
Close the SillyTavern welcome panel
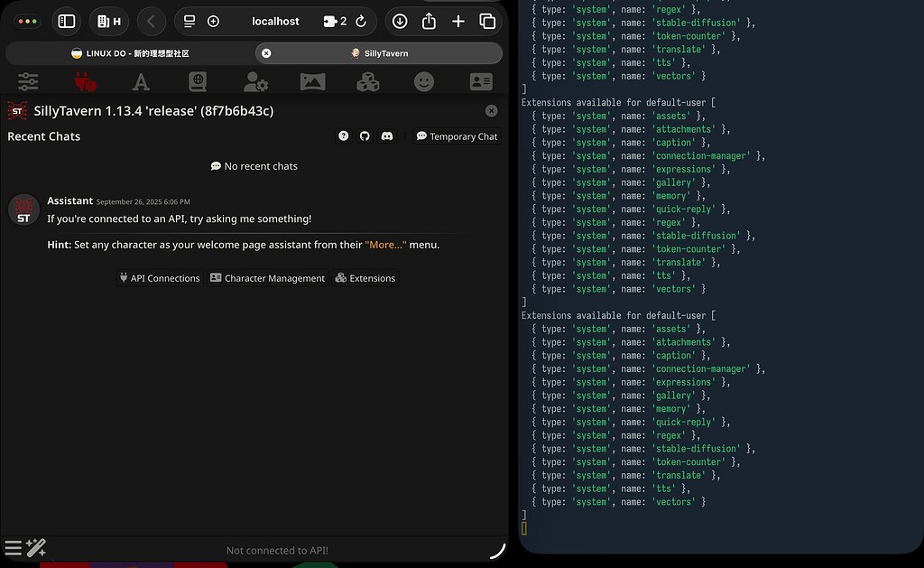tap(491, 111)
